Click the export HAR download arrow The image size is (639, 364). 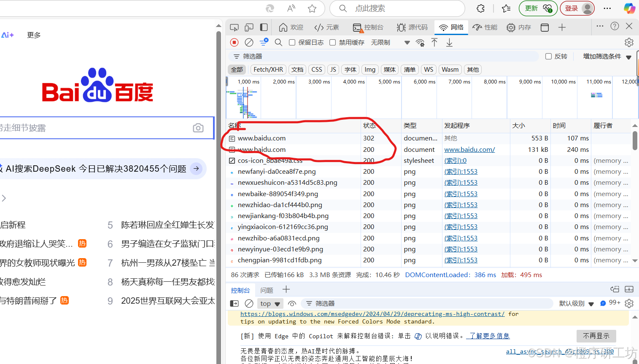coord(449,42)
